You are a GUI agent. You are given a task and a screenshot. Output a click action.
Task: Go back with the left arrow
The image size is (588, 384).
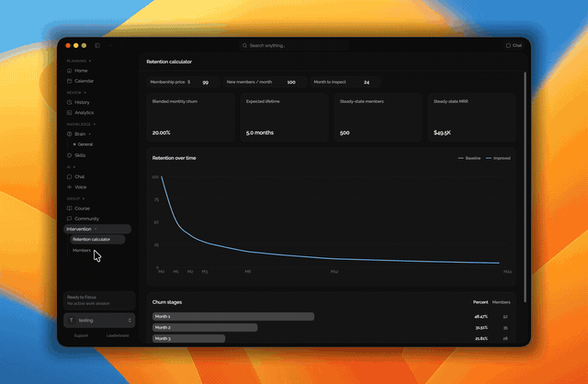tap(110, 45)
